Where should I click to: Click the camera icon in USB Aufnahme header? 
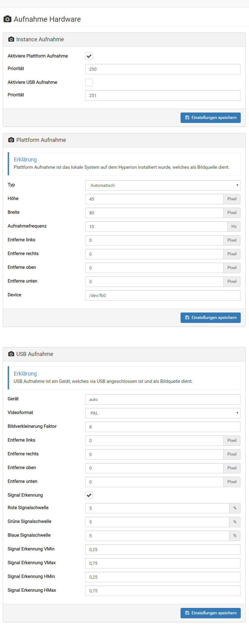(x=11, y=354)
